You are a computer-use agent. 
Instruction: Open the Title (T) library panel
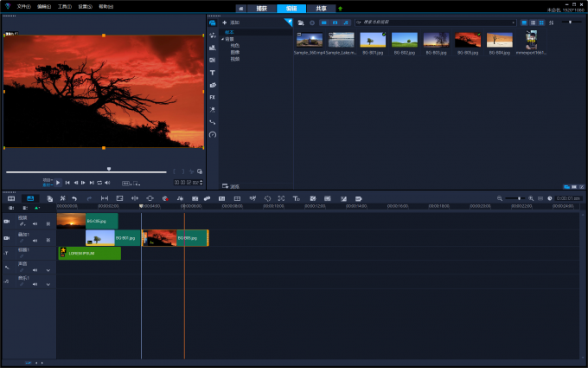(213, 73)
